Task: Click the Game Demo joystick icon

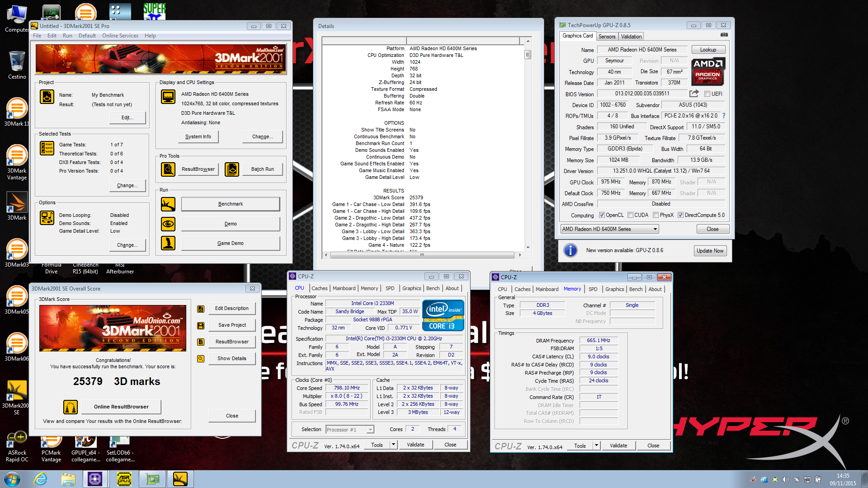Action: coord(168,243)
